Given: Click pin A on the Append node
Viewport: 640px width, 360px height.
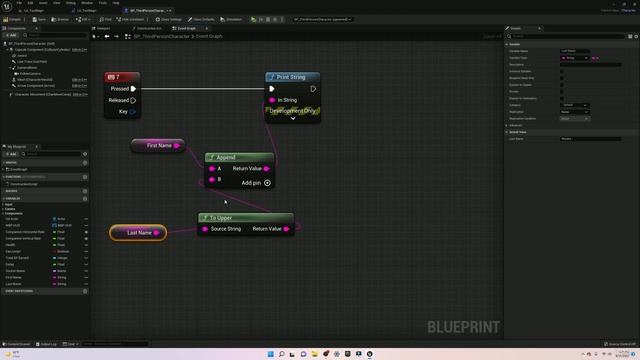Looking at the screenshot, I should coord(212,168).
